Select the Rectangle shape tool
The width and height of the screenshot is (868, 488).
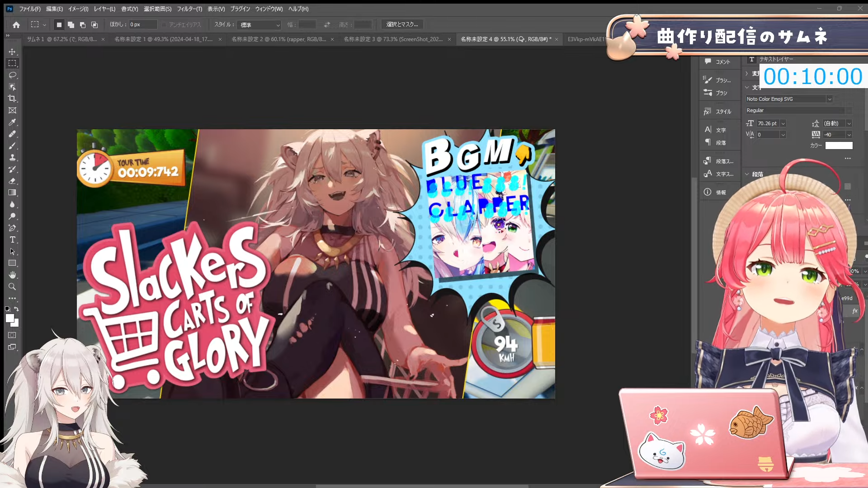(x=12, y=263)
